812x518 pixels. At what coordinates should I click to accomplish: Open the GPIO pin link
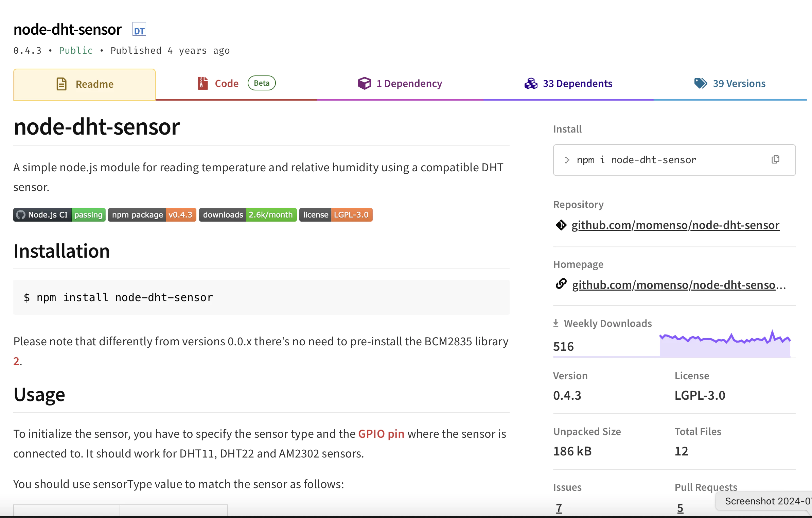[381, 434]
